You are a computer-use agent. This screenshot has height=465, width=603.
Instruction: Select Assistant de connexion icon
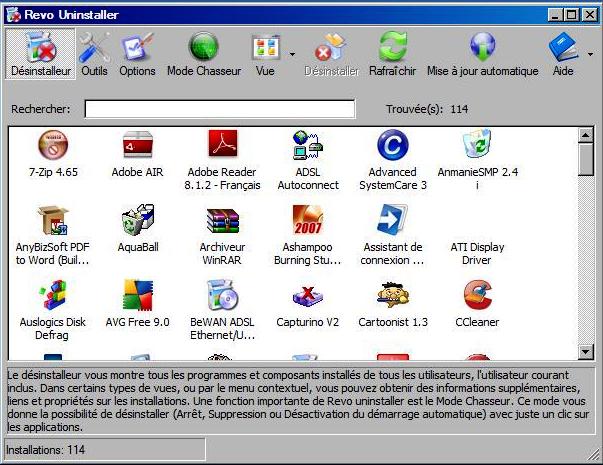click(x=393, y=219)
